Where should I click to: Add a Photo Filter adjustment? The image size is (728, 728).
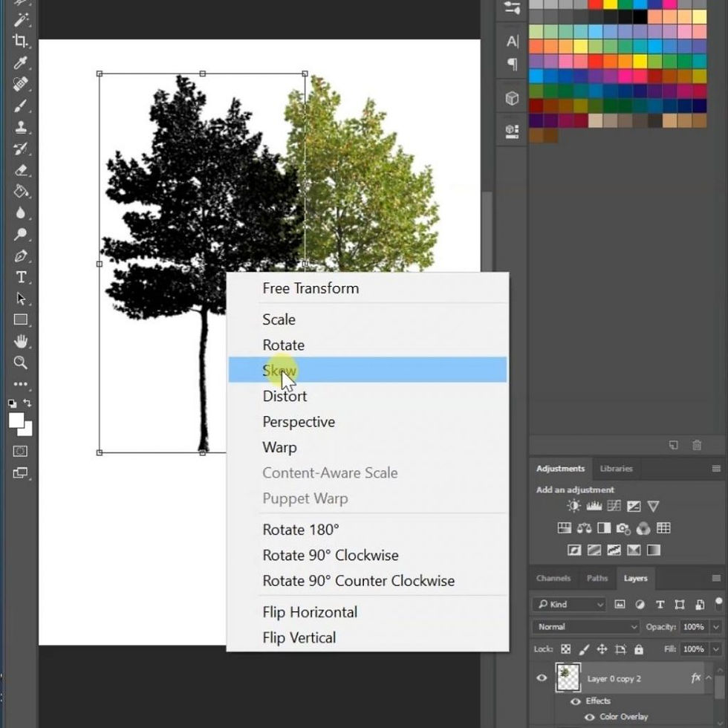coord(623,528)
